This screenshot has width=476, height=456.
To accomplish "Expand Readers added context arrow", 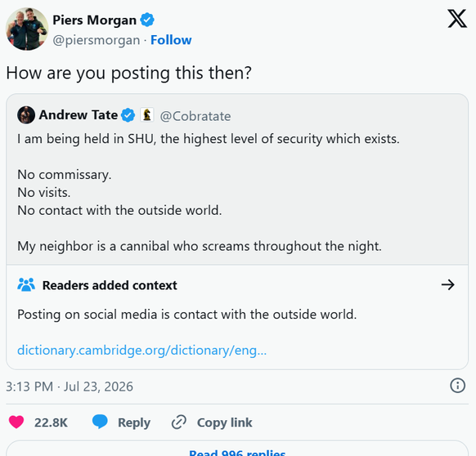I will click(447, 284).
